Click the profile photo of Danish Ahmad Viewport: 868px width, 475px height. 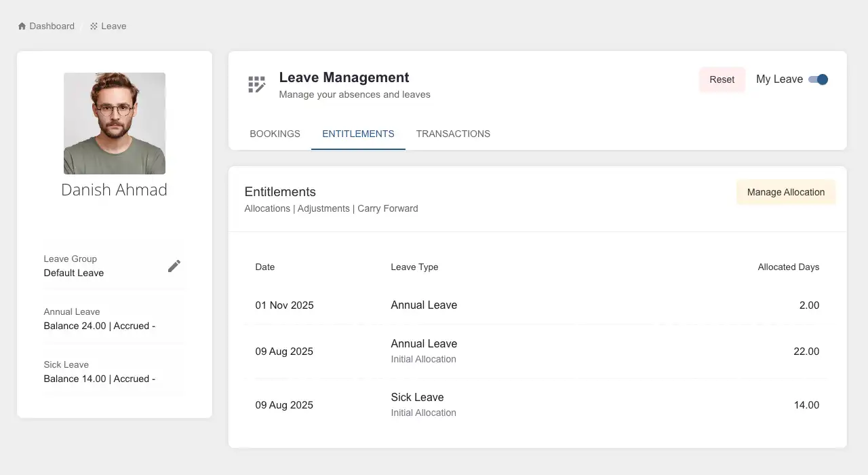tap(114, 123)
